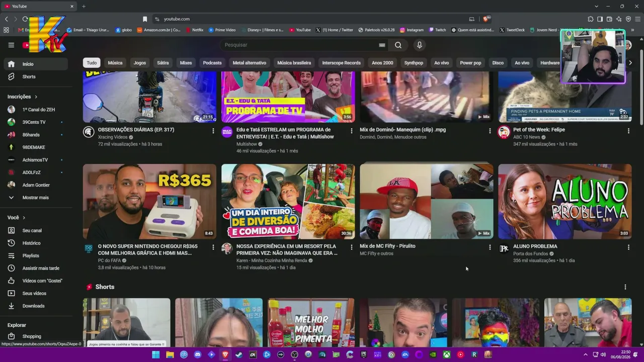
Task: Open a new browser tab with plus
Action: click(x=84, y=6)
